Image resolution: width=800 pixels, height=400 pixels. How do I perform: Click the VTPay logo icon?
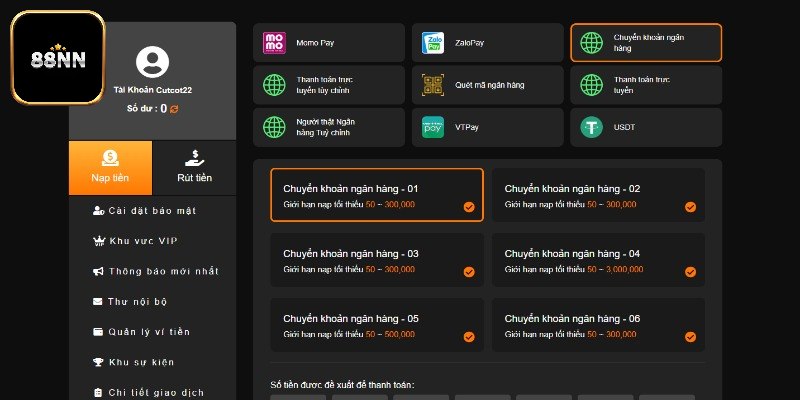(433, 127)
